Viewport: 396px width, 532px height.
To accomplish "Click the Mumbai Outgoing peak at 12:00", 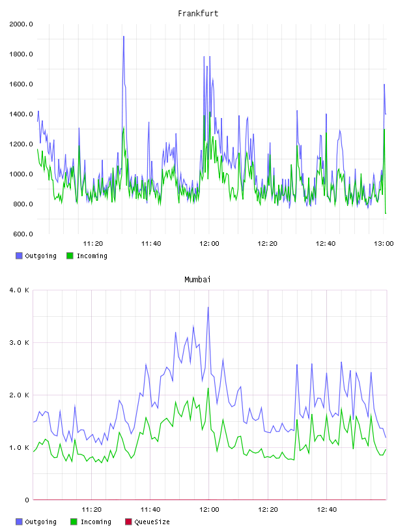I will [x=208, y=307].
